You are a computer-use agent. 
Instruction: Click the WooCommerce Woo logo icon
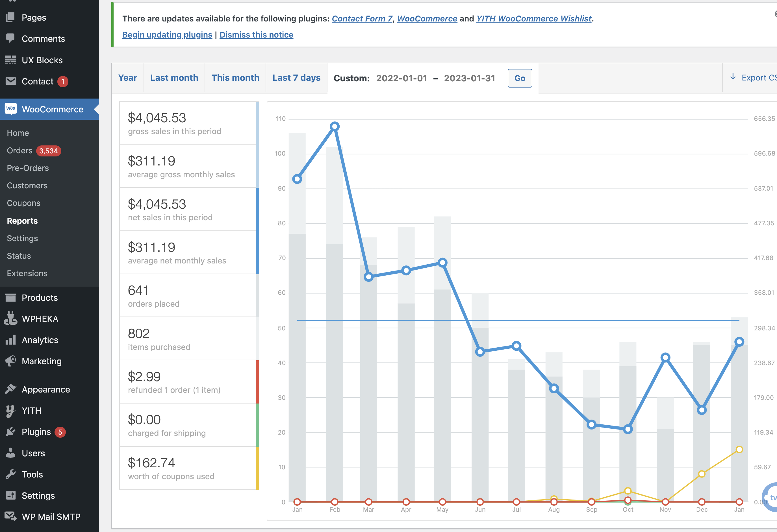pyautogui.click(x=11, y=109)
